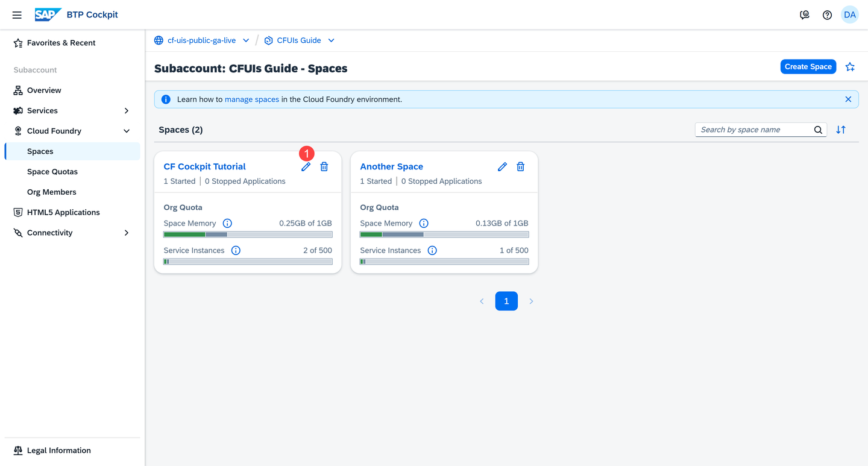Select the Spaces navigation item

(x=72, y=151)
